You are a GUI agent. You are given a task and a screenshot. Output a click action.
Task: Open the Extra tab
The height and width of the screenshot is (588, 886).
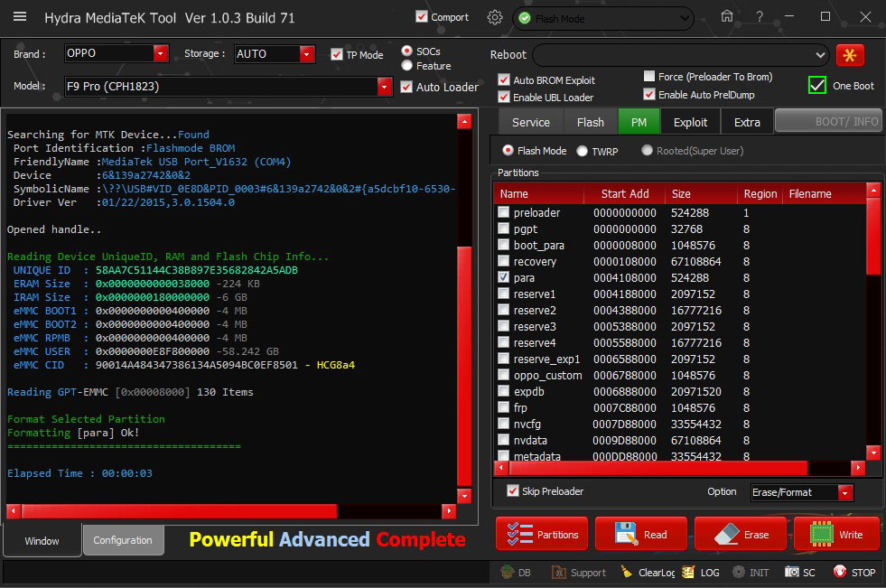747,123
